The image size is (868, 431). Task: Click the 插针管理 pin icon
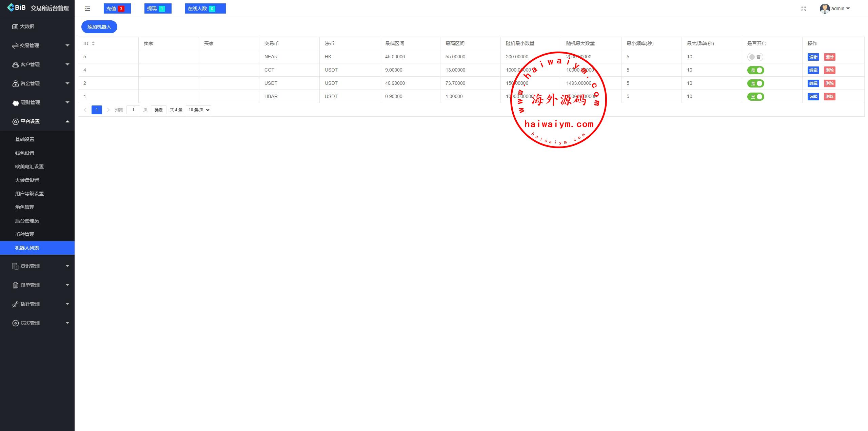click(x=15, y=304)
